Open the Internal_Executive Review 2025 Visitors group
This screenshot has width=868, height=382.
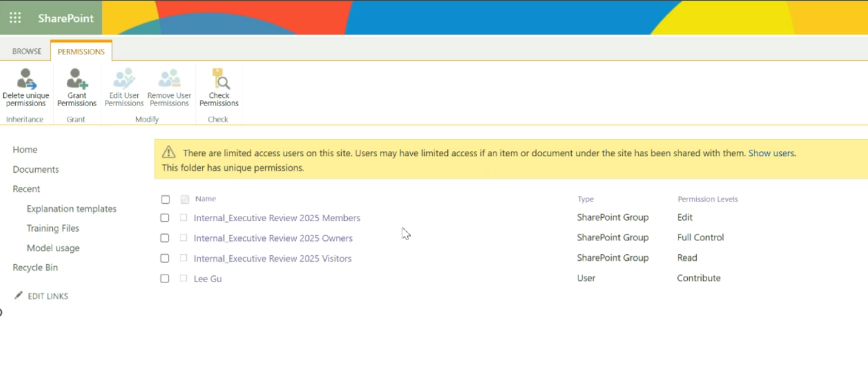pyautogui.click(x=273, y=258)
